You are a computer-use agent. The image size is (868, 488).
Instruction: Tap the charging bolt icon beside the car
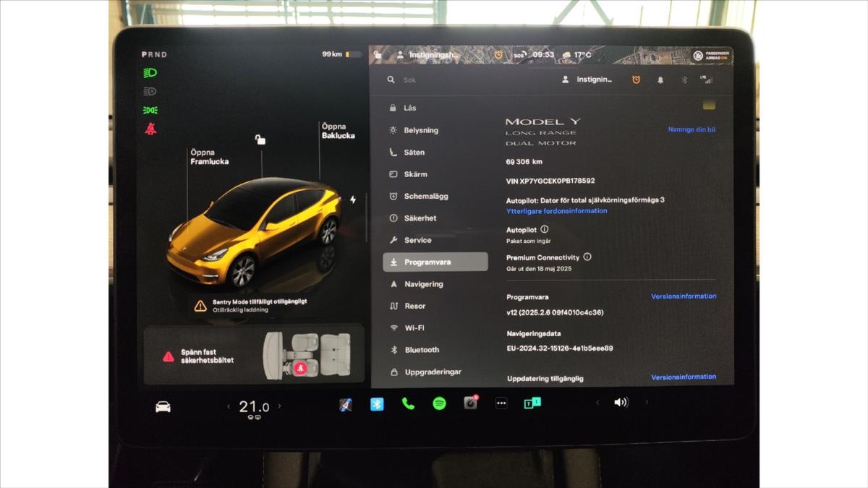click(353, 200)
